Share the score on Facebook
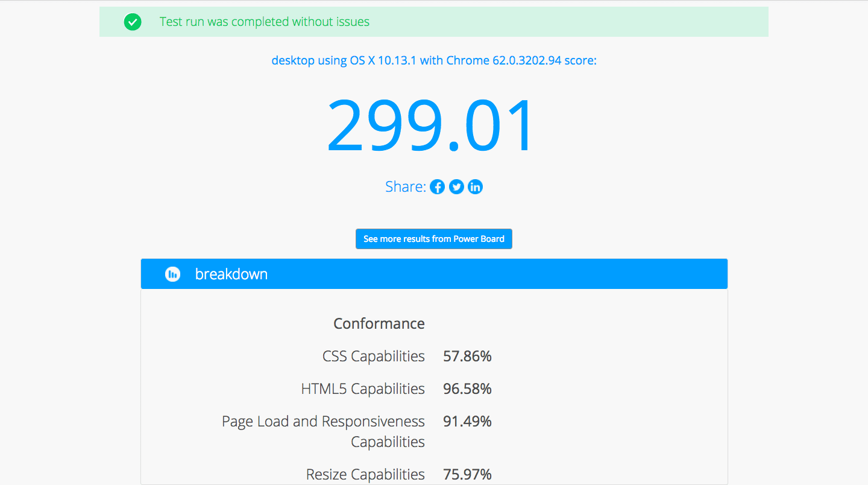Screen dimensions: 868x485 (x=438, y=187)
